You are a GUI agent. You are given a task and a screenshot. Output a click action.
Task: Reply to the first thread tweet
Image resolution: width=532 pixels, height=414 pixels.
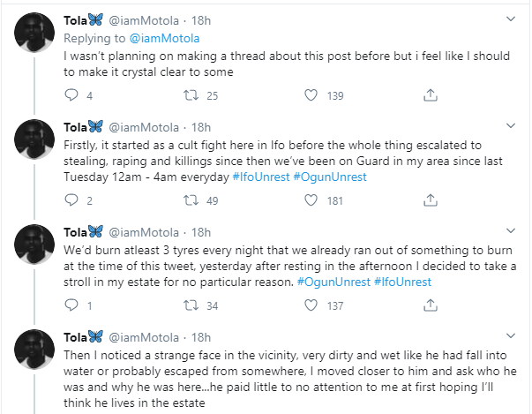72,94
